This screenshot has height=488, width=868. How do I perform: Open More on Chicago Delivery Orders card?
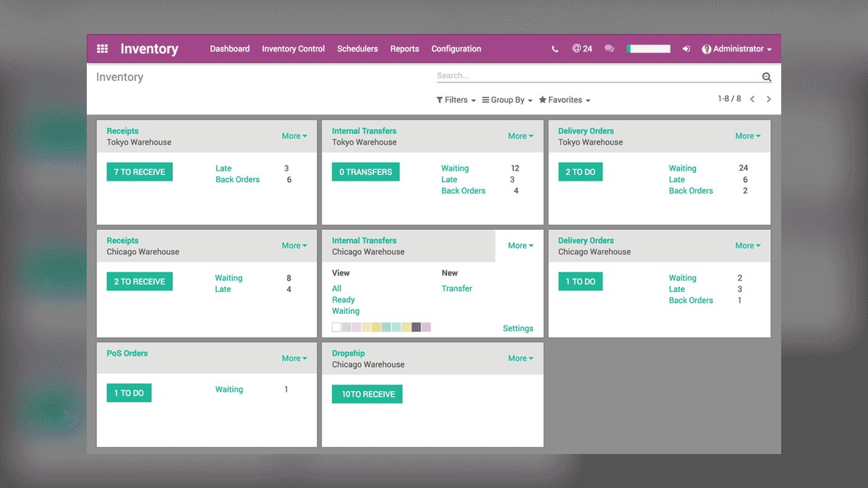tap(748, 246)
